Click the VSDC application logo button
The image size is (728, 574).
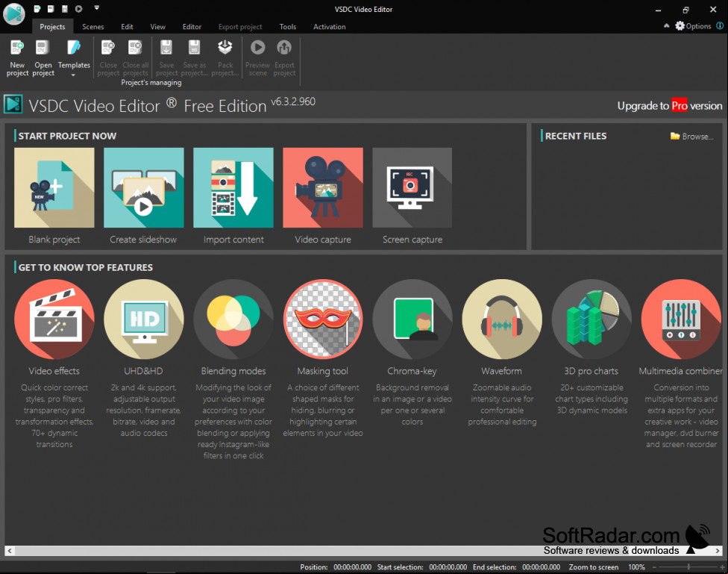(14, 13)
